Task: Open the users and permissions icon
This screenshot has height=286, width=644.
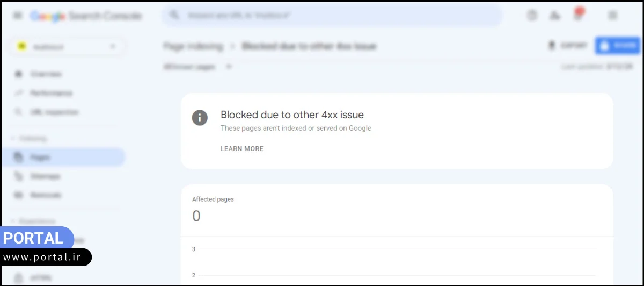Action: [555, 16]
